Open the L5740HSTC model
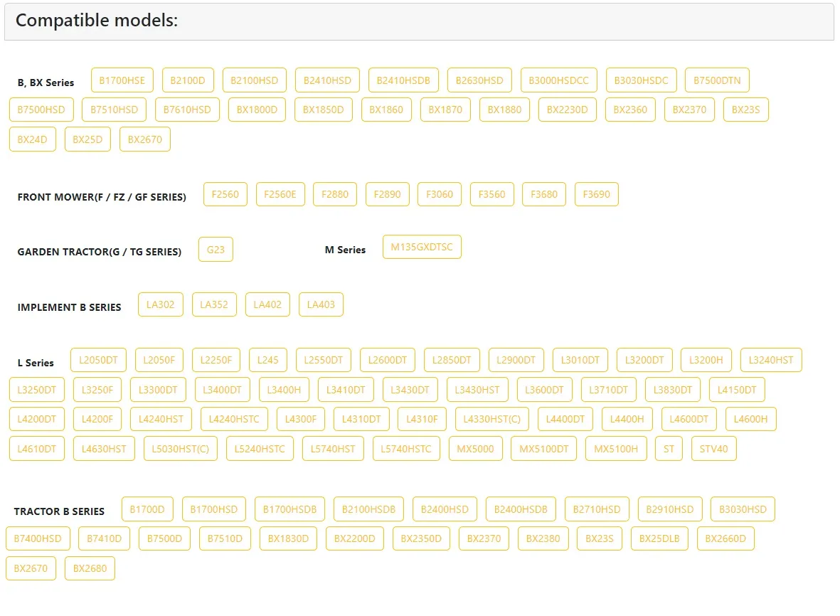Viewport: 840px width, 616px height. click(x=406, y=449)
